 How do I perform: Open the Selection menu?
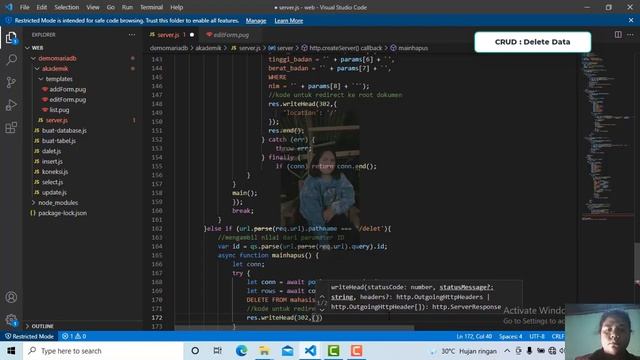coord(67,7)
